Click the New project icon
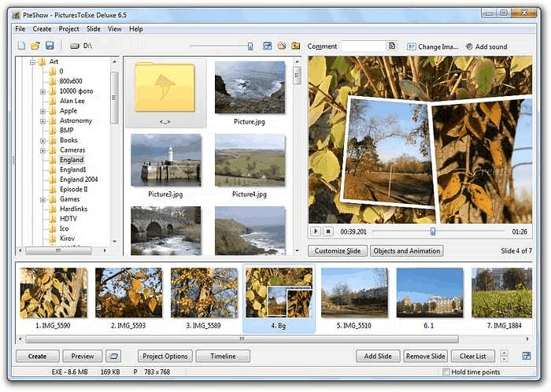Viewport: 551px width, 392px height. click(22, 46)
